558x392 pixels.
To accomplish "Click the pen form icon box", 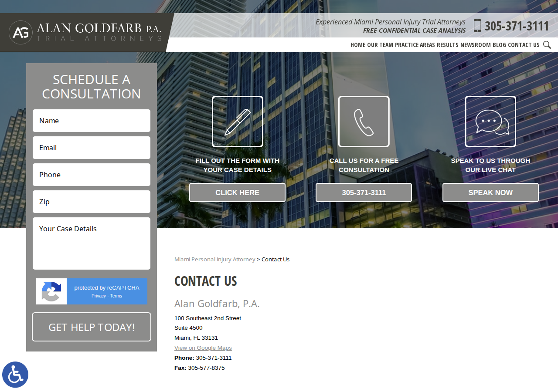I will [238, 122].
